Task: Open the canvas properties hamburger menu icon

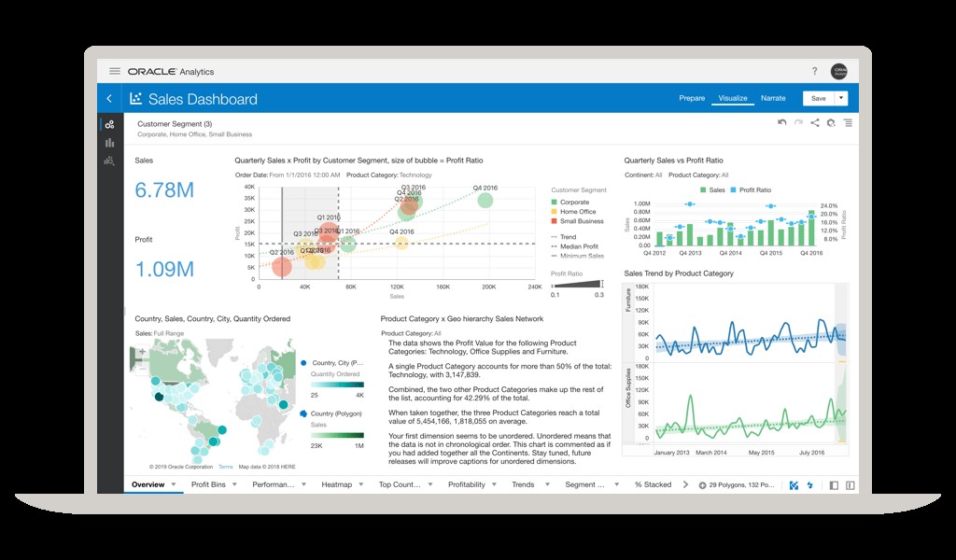Action: pos(848,122)
